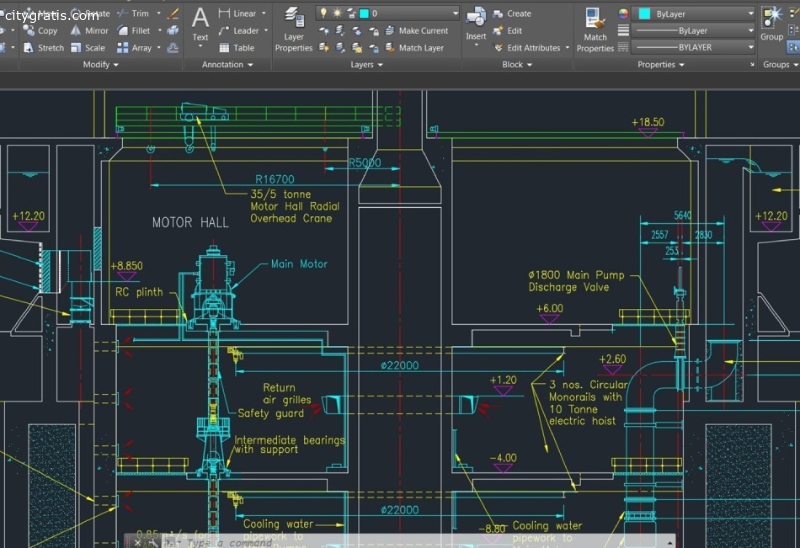The height and width of the screenshot is (548, 800).
Task: Choose the Mirror tool
Action: 90,31
